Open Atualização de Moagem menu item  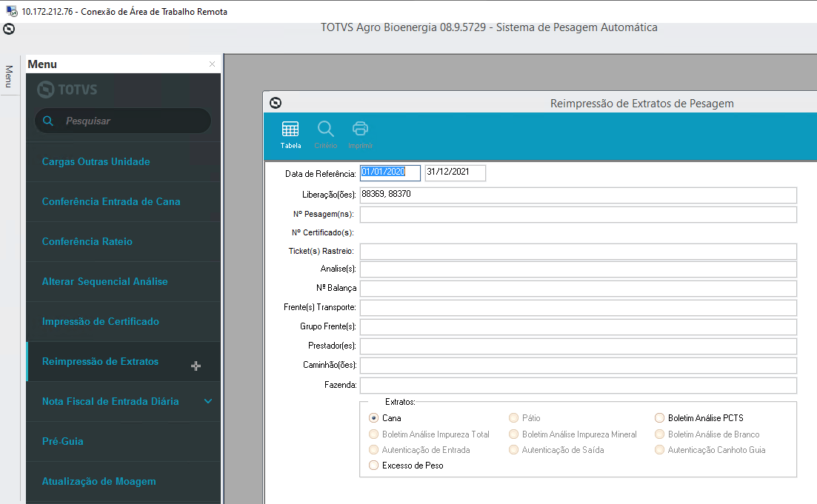pyautogui.click(x=123, y=482)
